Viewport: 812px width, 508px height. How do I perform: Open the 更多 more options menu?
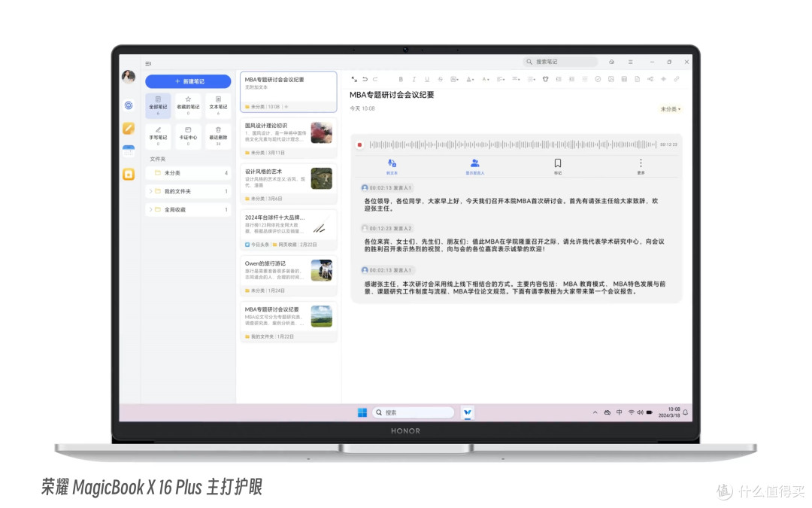pyautogui.click(x=641, y=166)
